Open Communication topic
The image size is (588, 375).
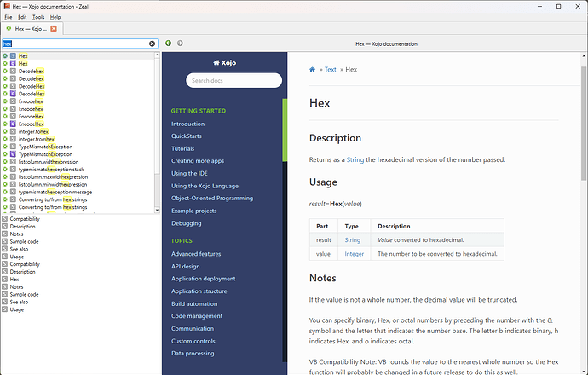coord(193,328)
